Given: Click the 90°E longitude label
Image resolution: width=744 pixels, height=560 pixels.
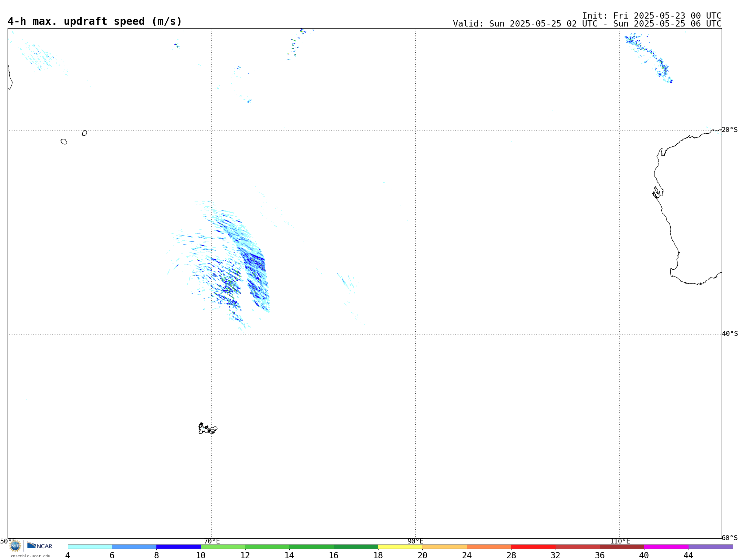Looking at the screenshot, I should tap(415, 541).
